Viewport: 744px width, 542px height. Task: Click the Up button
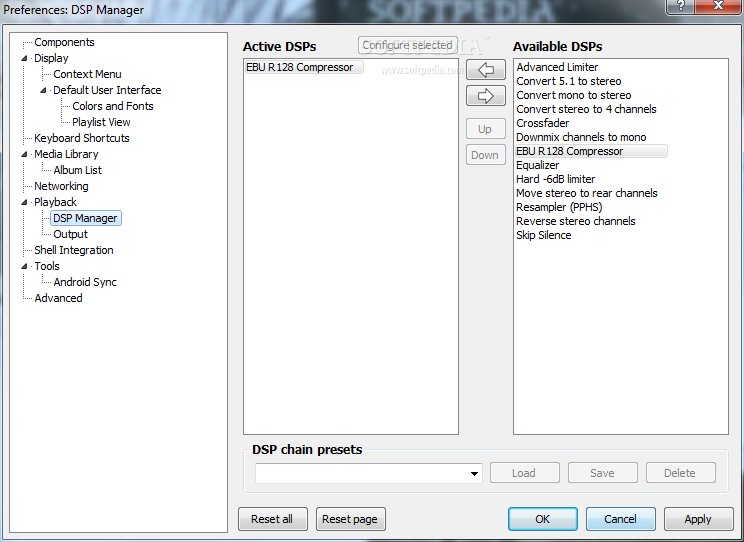tap(485, 129)
